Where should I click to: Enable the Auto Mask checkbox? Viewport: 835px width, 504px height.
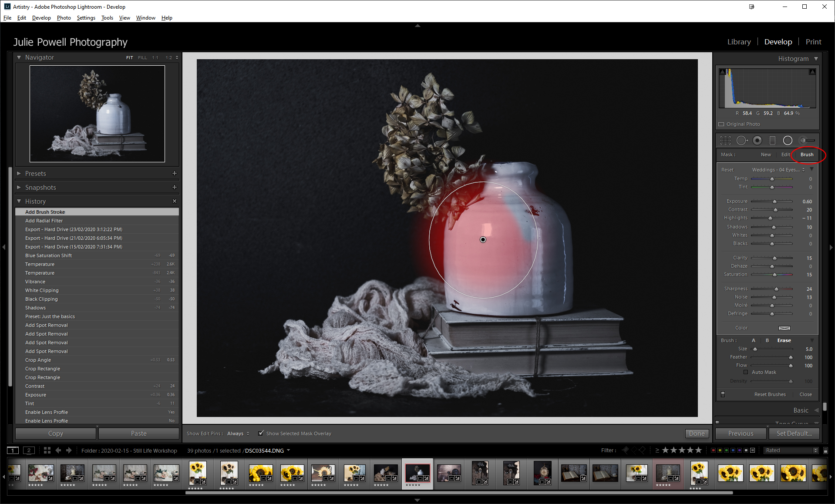pos(746,372)
